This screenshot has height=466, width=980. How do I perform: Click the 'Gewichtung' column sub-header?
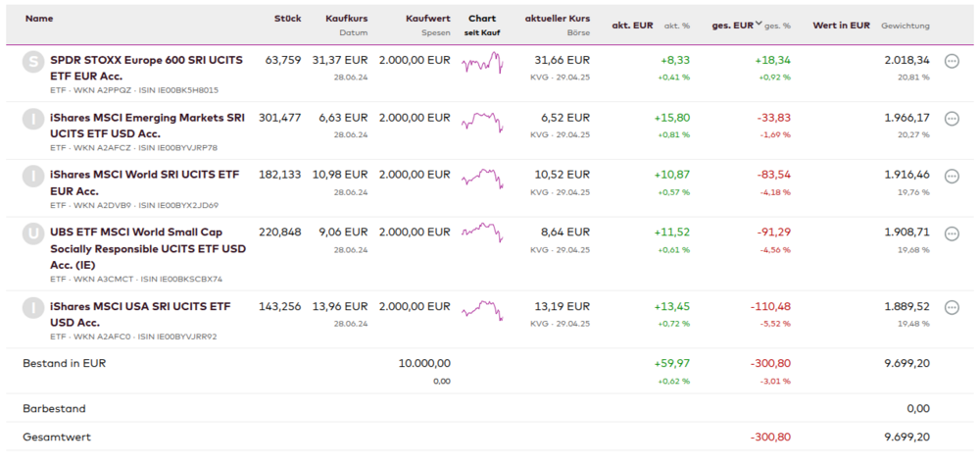pyautogui.click(x=905, y=26)
